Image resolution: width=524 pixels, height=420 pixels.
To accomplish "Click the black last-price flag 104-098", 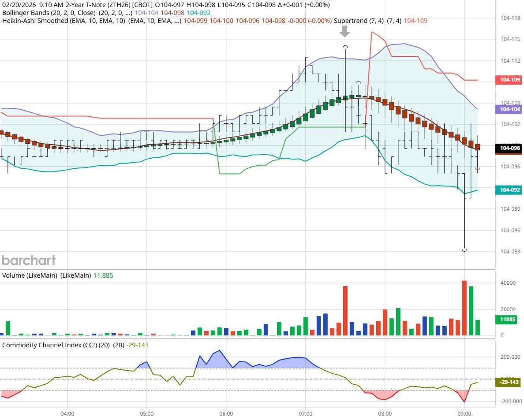I will click(509, 148).
